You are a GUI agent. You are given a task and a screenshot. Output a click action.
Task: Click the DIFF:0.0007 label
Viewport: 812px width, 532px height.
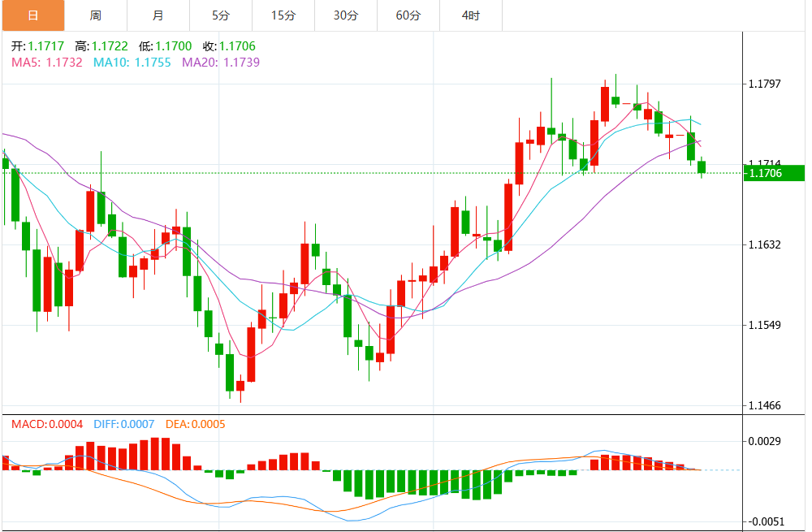coord(124,424)
